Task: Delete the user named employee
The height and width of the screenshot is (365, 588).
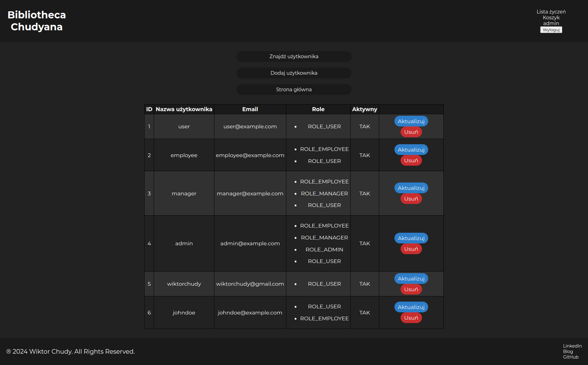Action: (x=411, y=160)
